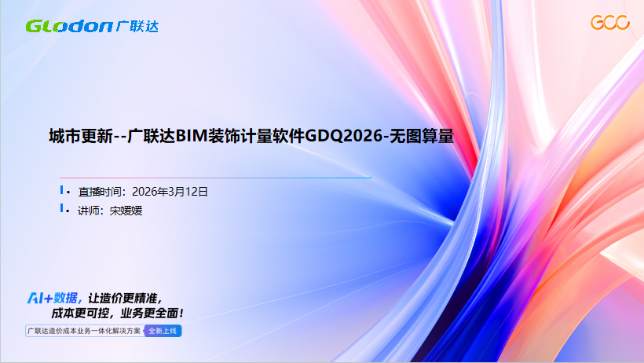644x363 pixels.
Task: Click the 直播时间：2026年3月12日 line
Action: click(x=142, y=192)
